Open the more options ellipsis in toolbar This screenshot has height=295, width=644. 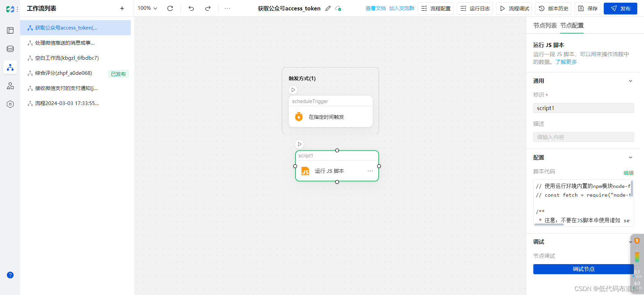coord(227,8)
